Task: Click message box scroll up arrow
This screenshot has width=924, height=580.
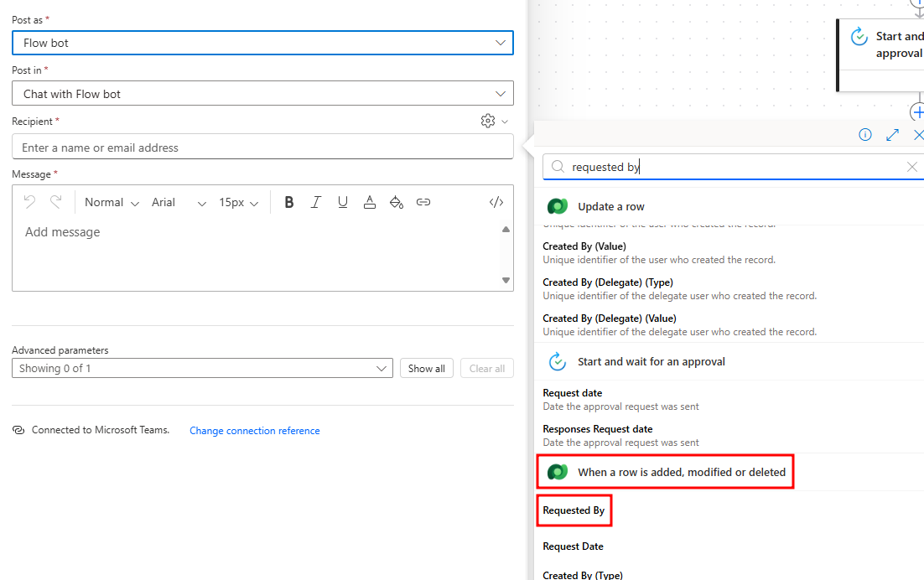Action: coord(506,230)
